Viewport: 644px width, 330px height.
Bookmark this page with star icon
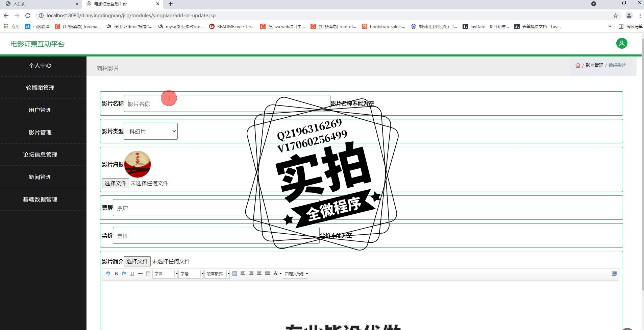click(616, 16)
